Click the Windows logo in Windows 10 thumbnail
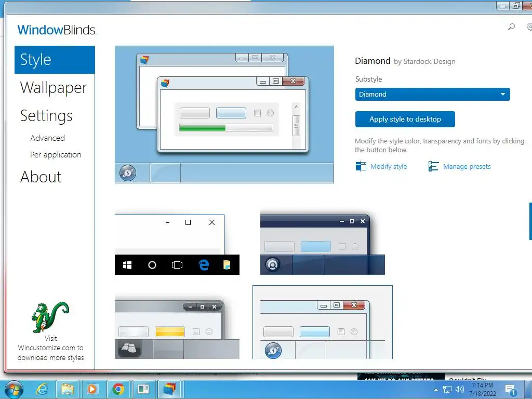This screenshot has height=399, width=532. click(x=127, y=265)
